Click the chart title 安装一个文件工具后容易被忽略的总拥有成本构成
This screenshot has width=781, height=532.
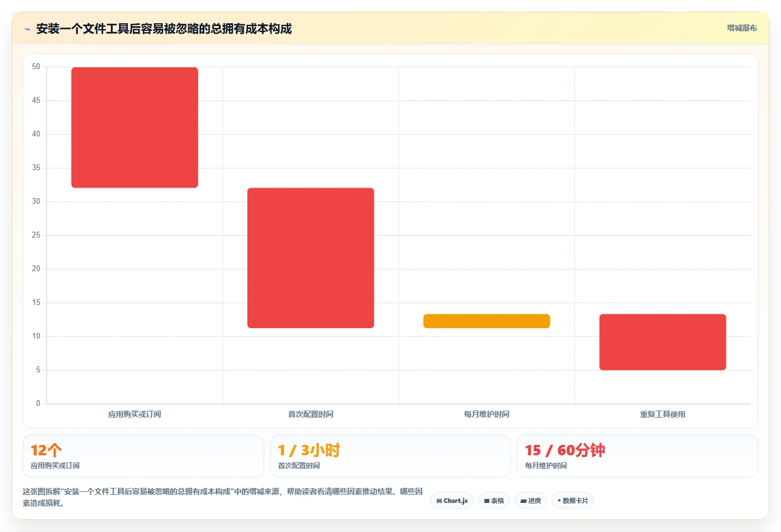164,29
